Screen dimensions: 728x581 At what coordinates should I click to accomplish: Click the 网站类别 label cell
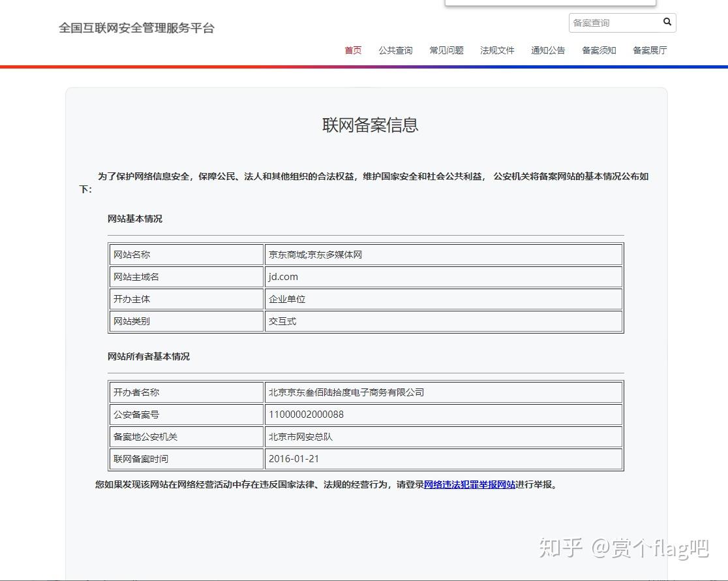[186, 321]
